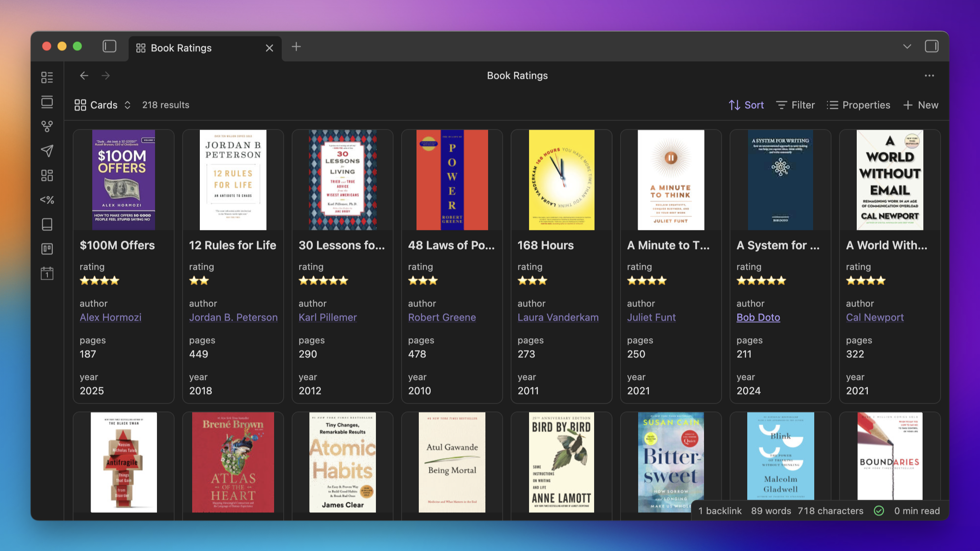Click the kanban board sidebar icon
This screenshot has height=551, width=980.
tap(47, 249)
